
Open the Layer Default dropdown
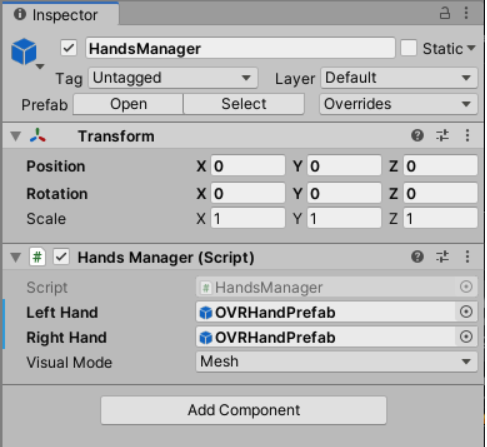point(399,78)
